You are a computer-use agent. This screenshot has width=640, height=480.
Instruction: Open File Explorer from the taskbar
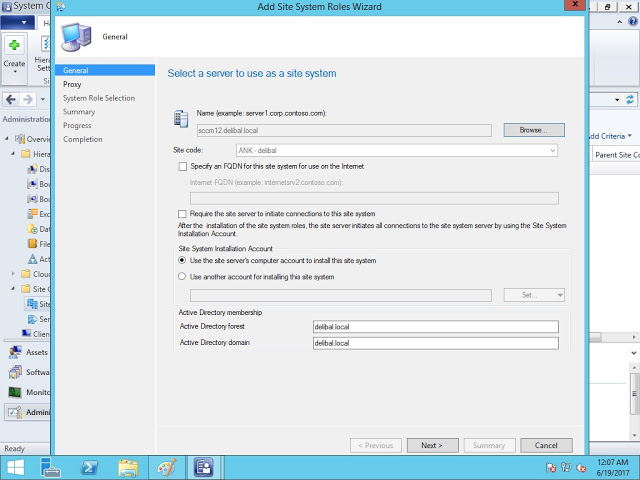pos(128,467)
